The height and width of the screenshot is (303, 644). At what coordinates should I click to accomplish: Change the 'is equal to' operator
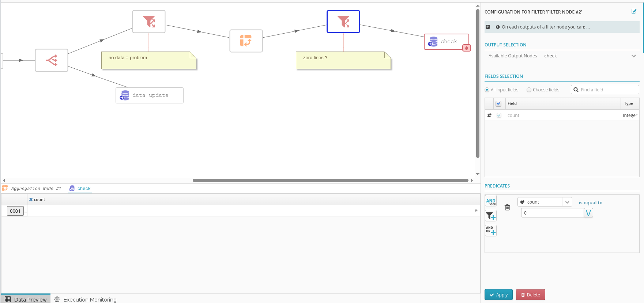coord(591,203)
